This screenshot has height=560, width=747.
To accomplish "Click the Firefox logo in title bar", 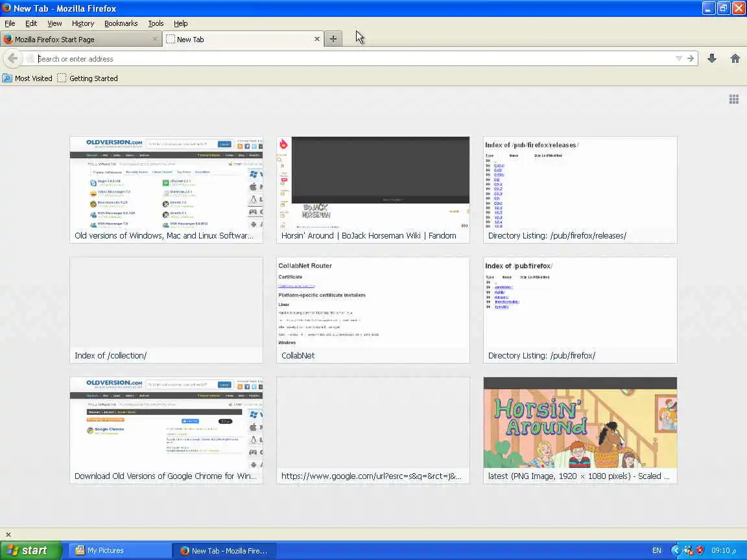I will point(6,8).
